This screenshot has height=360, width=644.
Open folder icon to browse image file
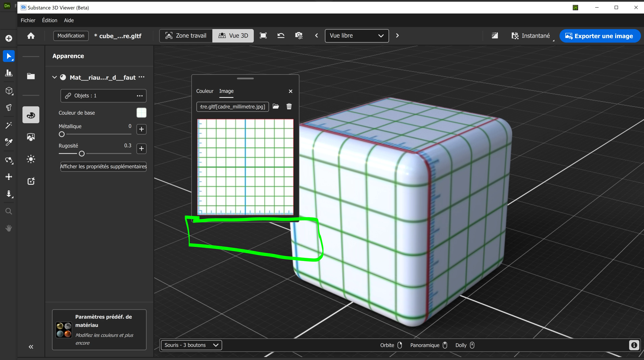(x=276, y=106)
